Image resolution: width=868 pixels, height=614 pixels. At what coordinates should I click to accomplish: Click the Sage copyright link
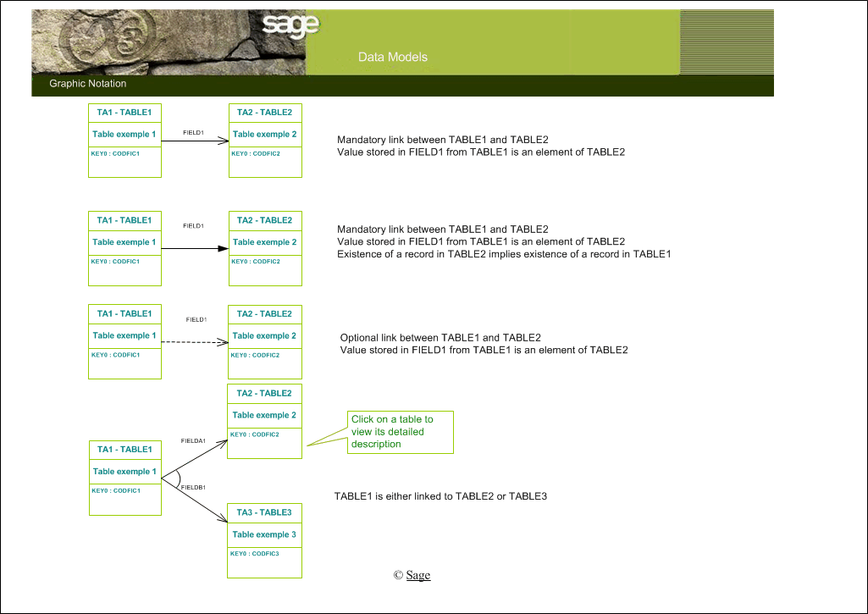pos(417,575)
